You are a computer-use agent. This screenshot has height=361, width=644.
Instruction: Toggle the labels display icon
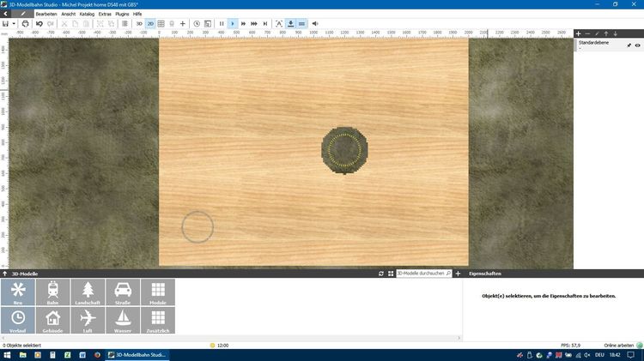(279, 24)
